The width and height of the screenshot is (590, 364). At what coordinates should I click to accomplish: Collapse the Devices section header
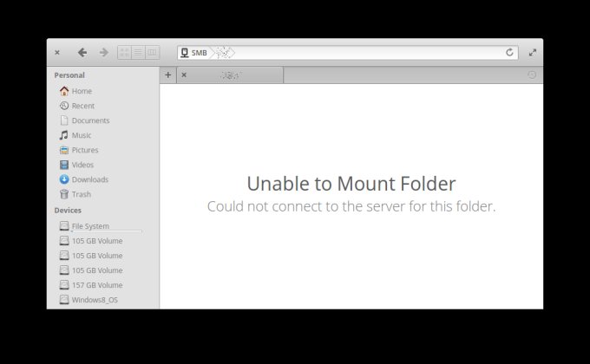click(x=68, y=211)
